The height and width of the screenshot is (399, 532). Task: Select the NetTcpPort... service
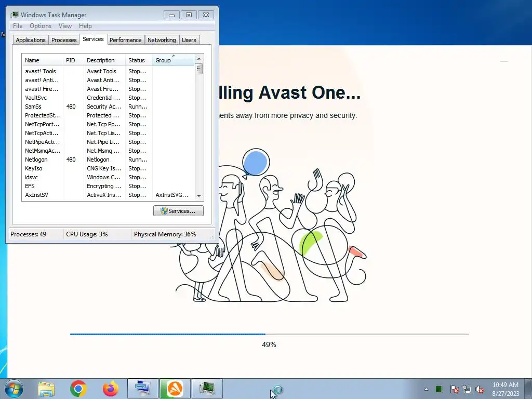[x=108, y=124]
